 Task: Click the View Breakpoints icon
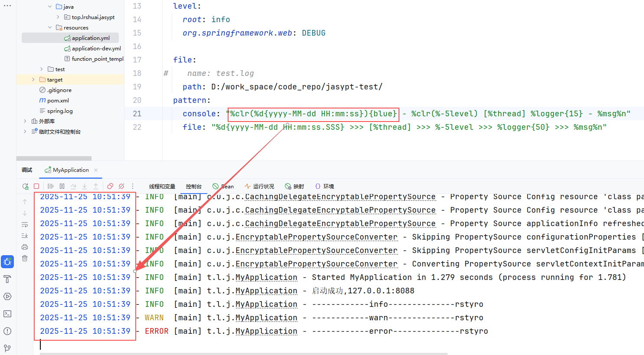110,186
